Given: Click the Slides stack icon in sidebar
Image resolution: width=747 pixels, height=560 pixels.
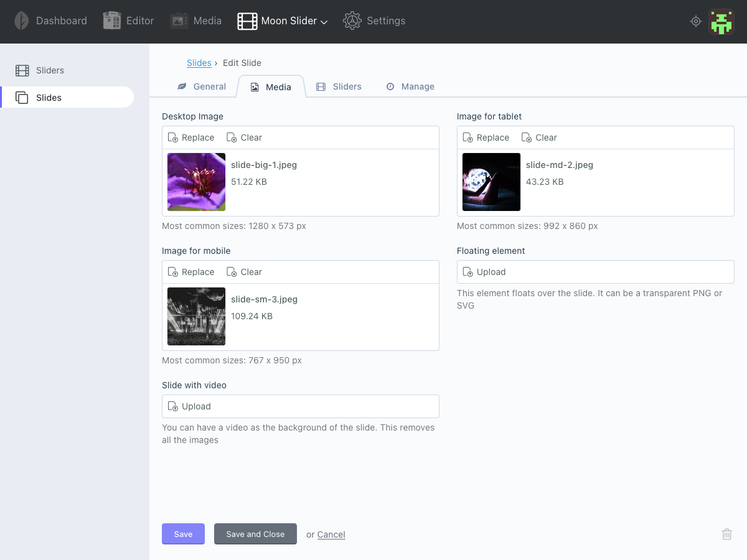Looking at the screenshot, I should 22,98.
